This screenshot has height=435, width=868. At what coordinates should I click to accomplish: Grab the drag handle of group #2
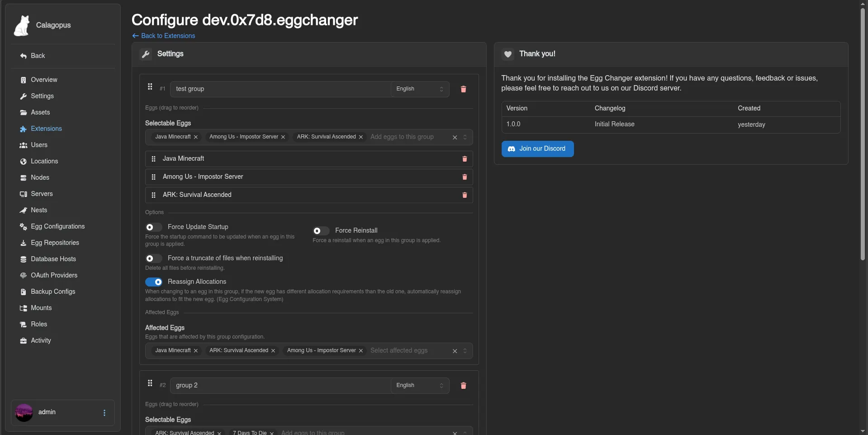coord(150,383)
